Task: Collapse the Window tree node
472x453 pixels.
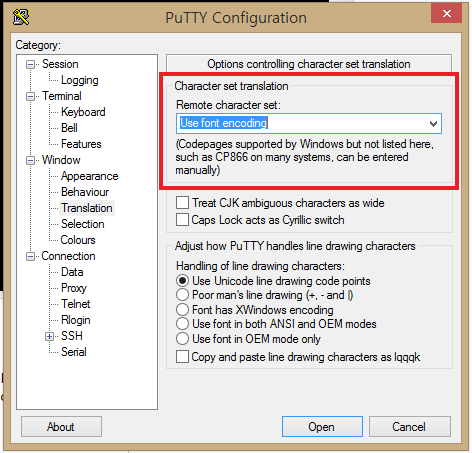Action: point(30,160)
